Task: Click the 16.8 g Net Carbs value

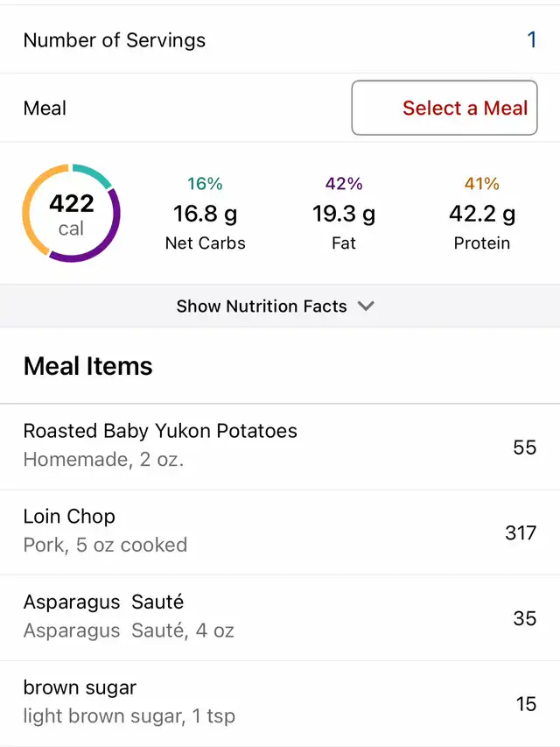Action: pos(205,214)
